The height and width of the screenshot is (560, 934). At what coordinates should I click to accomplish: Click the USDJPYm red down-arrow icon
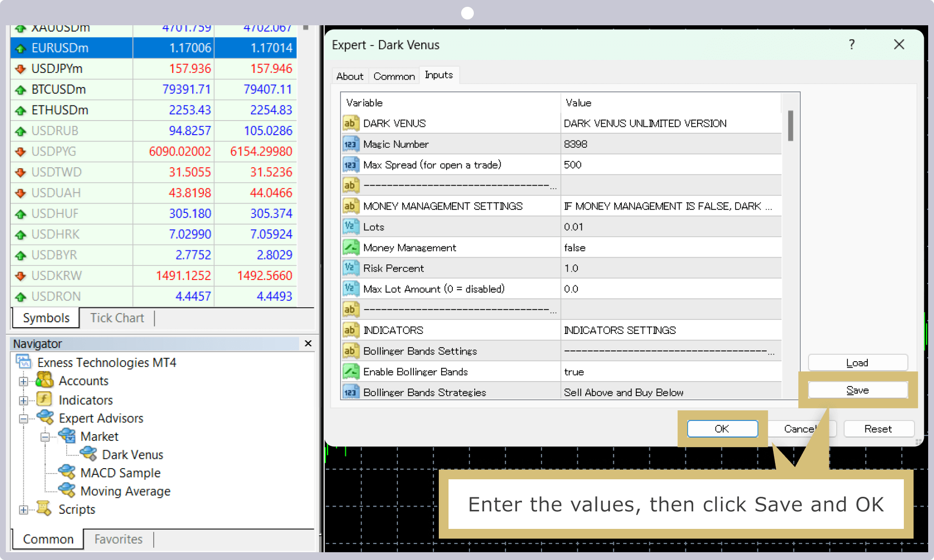click(20, 69)
